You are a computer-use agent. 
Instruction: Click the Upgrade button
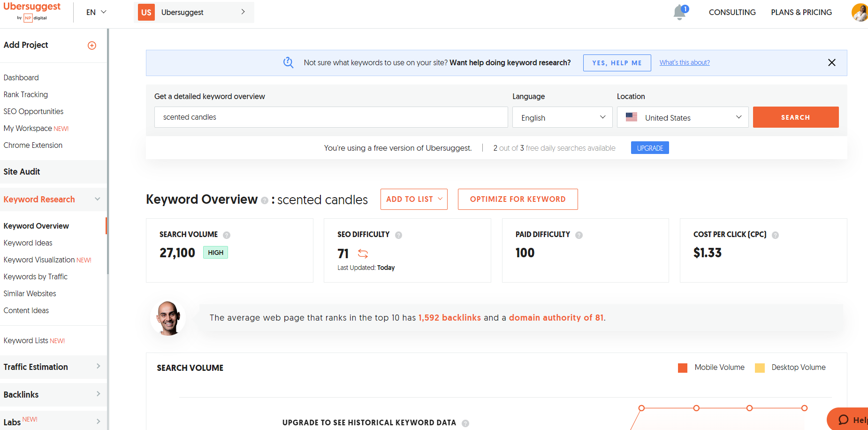(x=650, y=148)
